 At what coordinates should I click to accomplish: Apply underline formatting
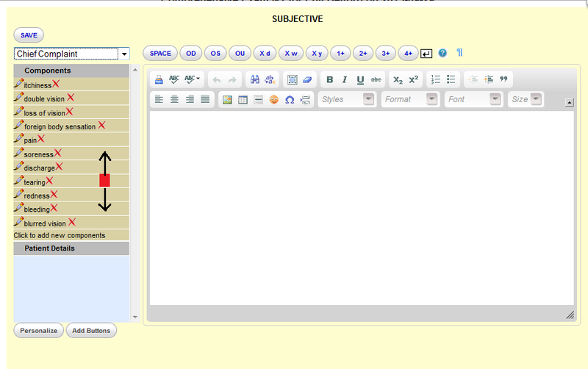pos(360,79)
